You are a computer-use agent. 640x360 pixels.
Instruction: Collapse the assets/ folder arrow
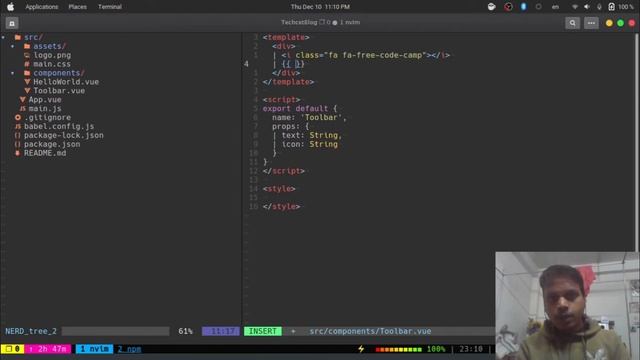click(x=13, y=46)
